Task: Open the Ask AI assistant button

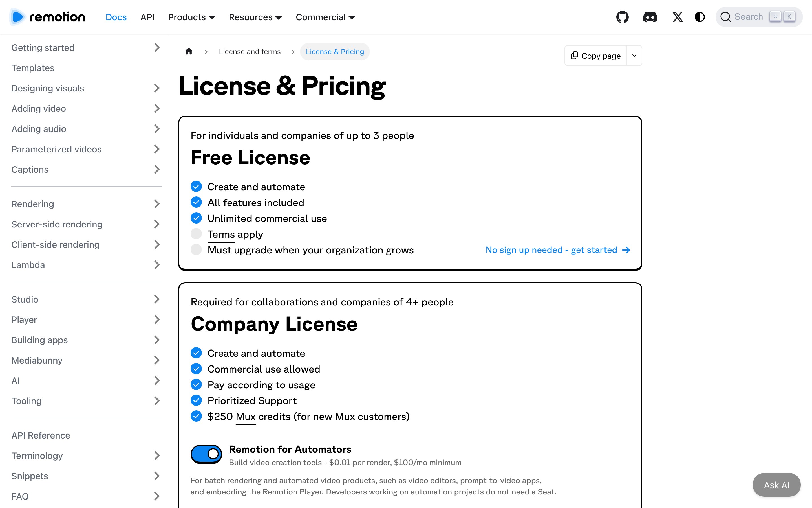Action: coord(776,485)
